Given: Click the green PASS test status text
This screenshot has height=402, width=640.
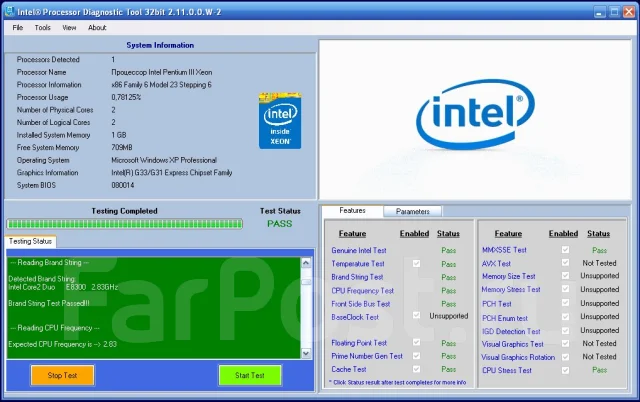Looking at the screenshot, I should coord(280,224).
